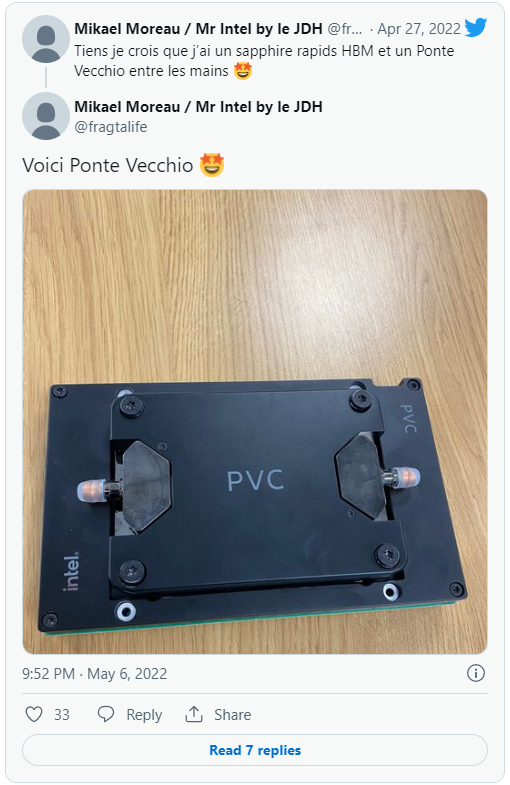The image size is (510, 785).
Task: Like the tweet with heart icon
Action: [x=34, y=714]
